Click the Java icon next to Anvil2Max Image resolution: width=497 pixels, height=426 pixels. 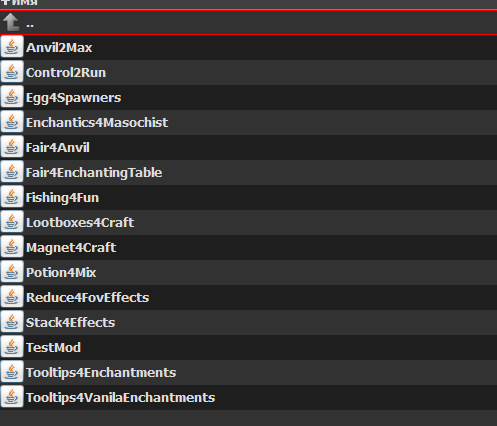coord(12,47)
